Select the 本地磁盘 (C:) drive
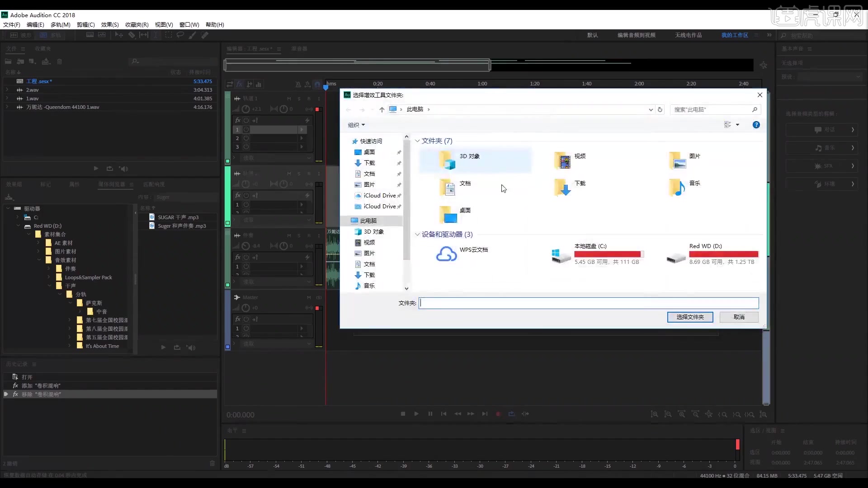This screenshot has height=488, width=868. [x=590, y=246]
